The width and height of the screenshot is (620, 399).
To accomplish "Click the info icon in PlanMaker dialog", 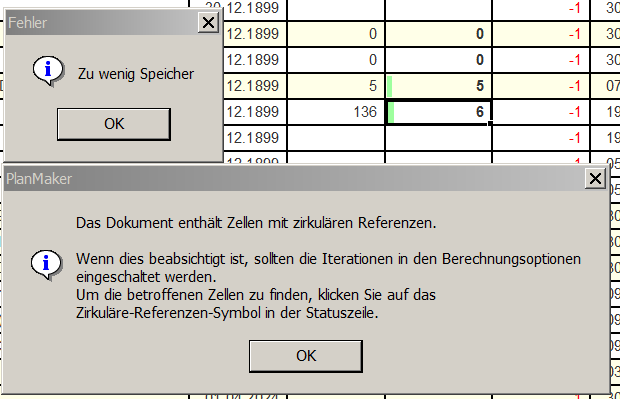I will coord(47,265).
